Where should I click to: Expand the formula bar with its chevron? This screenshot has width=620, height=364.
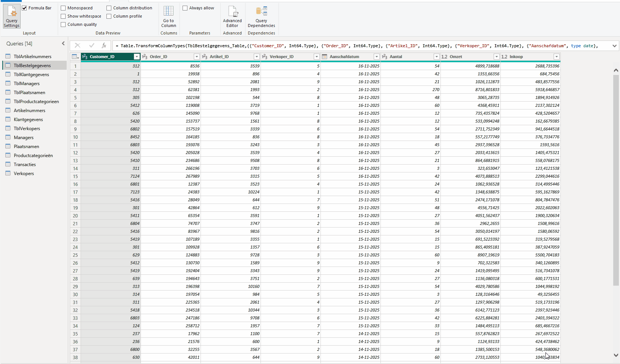click(614, 45)
